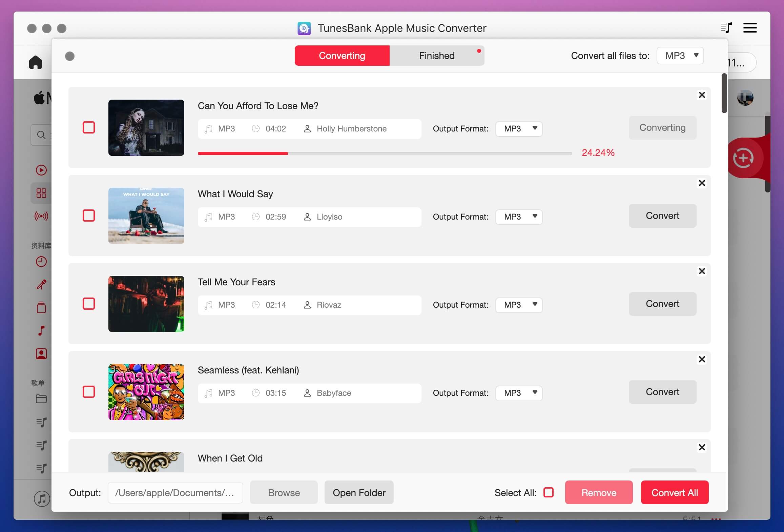Click the clock icon beside 04:02 duration
This screenshot has height=532, width=784.
pyautogui.click(x=255, y=128)
